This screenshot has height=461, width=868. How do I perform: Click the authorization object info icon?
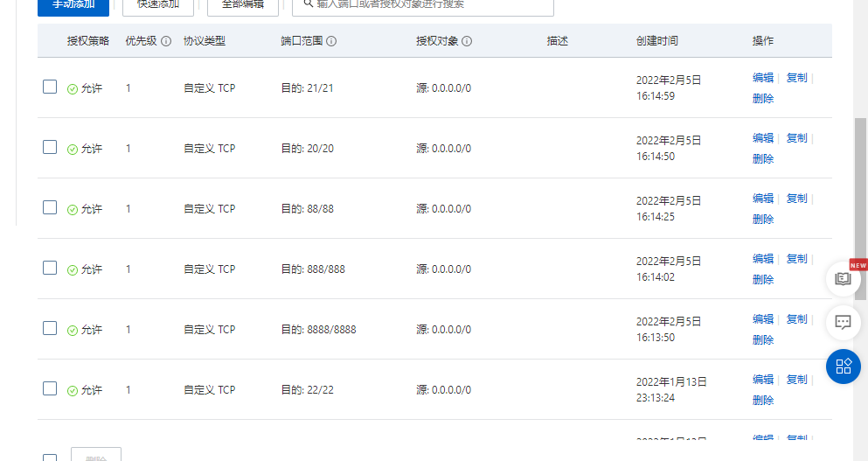[467, 41]
